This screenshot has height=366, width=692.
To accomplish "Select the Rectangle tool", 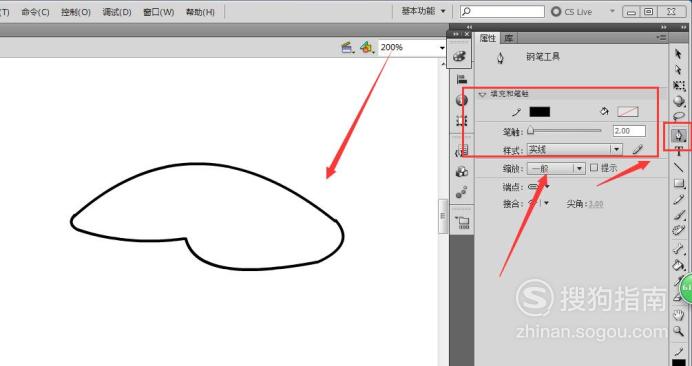I will (x=678, y=183).
